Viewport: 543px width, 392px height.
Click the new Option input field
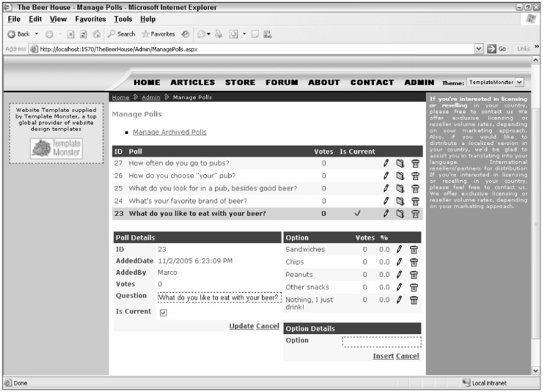[381, 342]
